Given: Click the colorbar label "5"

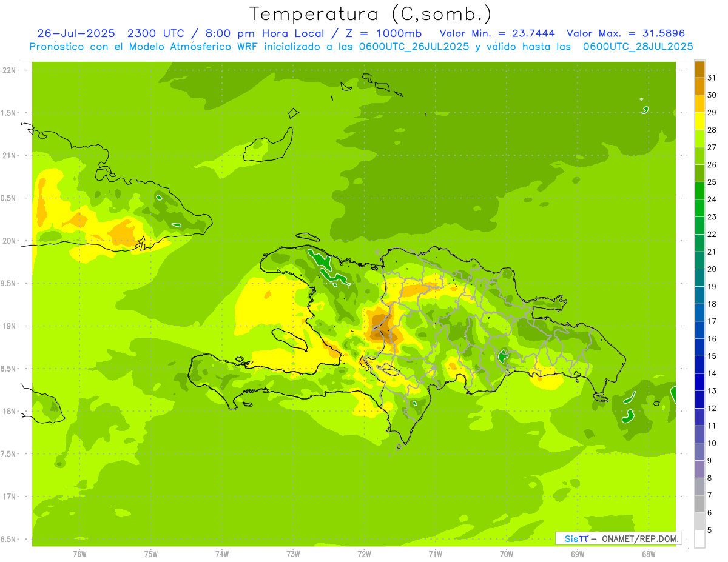Looking at the screenshot, I should (x=710, y=530).
